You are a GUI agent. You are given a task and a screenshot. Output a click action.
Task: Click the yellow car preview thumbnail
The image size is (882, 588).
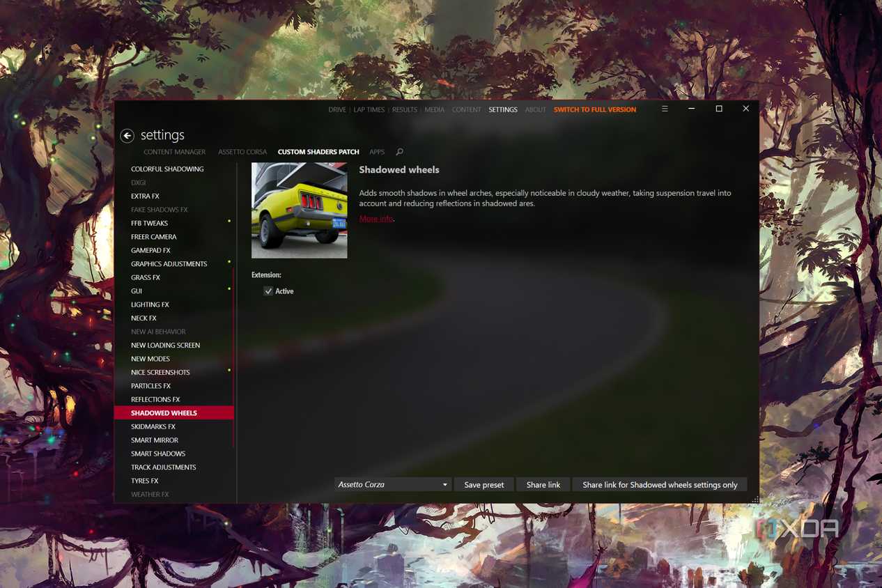pos(299,210)
